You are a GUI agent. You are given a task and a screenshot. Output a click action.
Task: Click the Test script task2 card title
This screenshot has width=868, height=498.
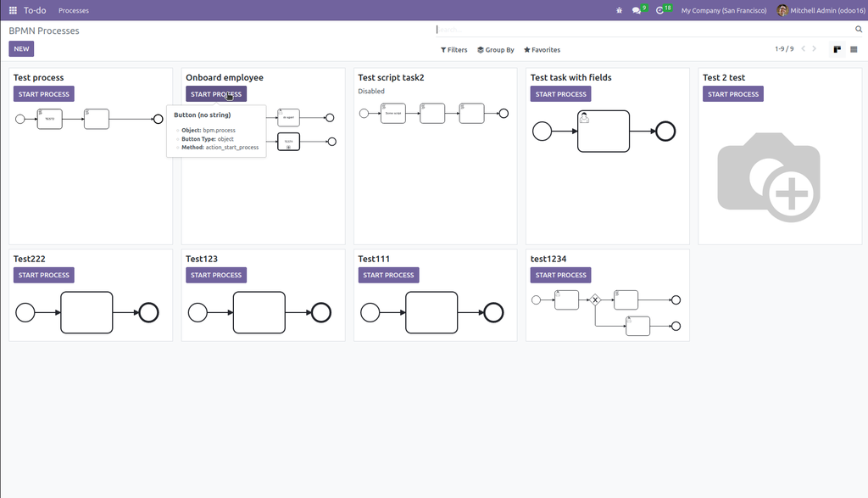(x=391, y=77)
